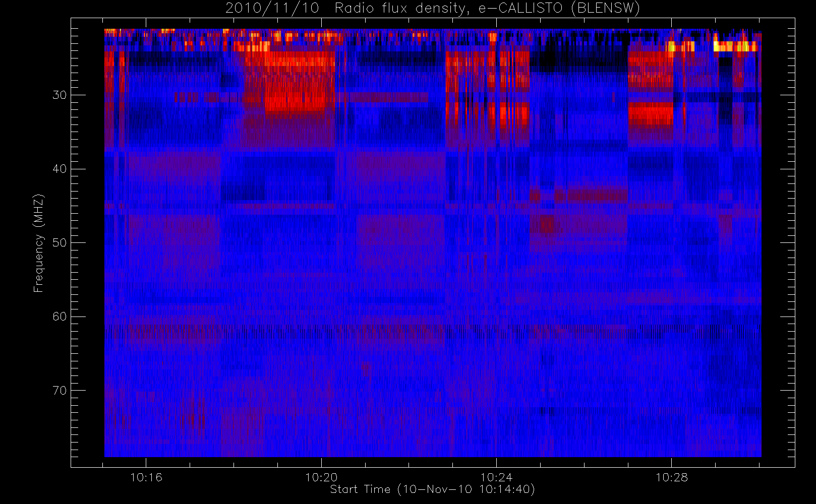Click the 'Frequency (MHZ)' axis label
Screen dimensions: 816x504
click(39, 243)
